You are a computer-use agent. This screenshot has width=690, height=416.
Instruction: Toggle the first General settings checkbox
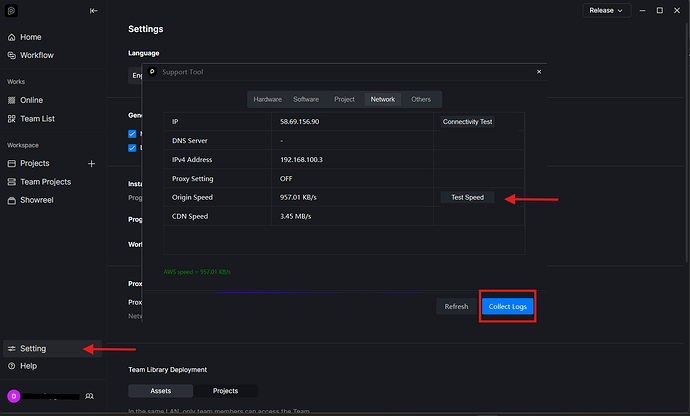(x=133, y=133)
